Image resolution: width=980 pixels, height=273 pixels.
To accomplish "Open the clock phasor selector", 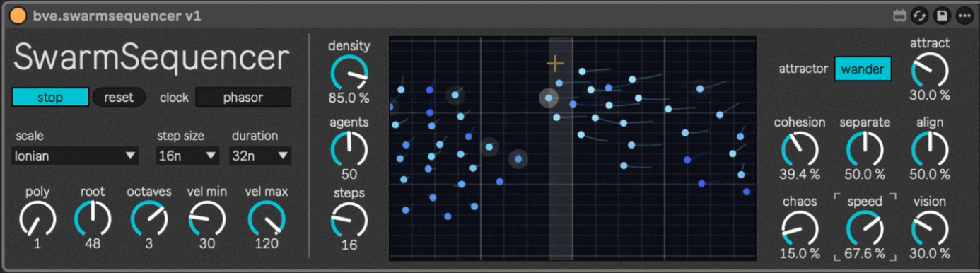I will 243,97.
